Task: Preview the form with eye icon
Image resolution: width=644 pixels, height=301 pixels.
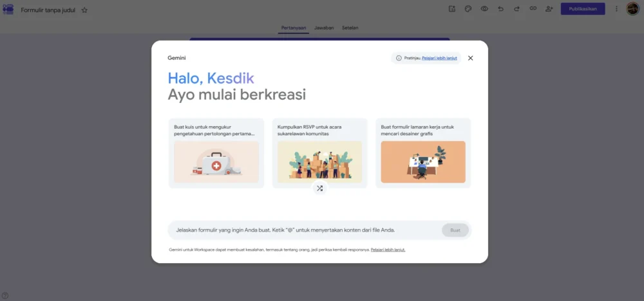Action: pyautogui.click(x=484, y=8)
